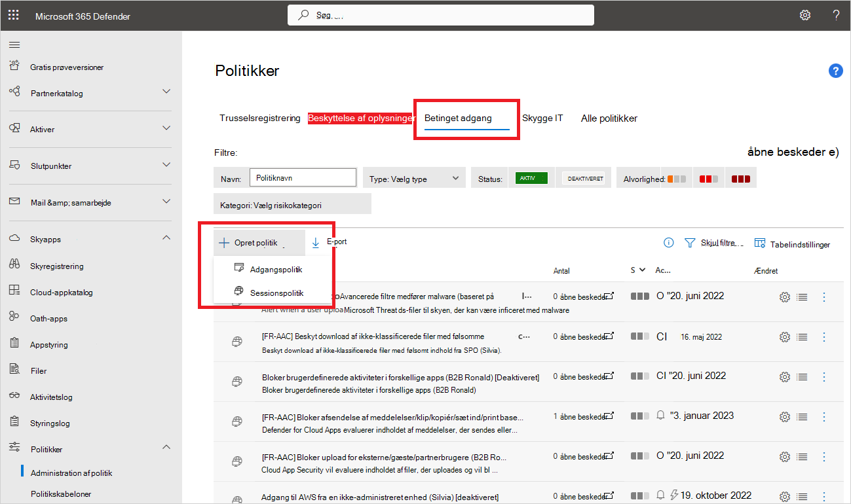
Task: Collapse navigation with hamburger menu icon
Action: tap(14, 45)
